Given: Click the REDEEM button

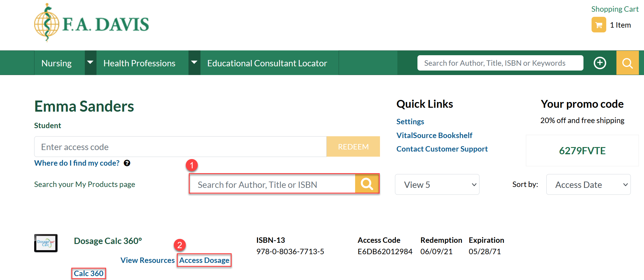Looking at the screenshot, I should pyautogui.click(x=353, y=146).
